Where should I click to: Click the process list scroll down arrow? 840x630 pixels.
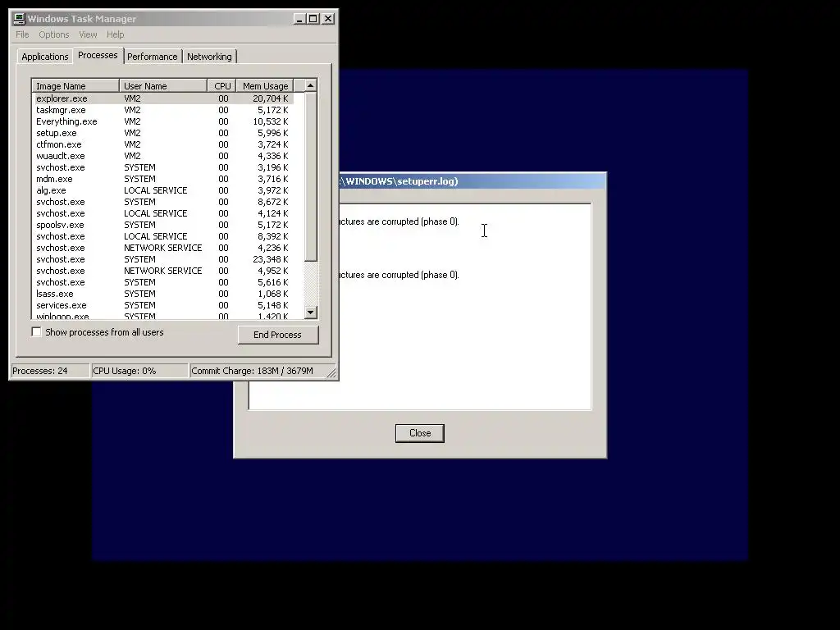311,313
